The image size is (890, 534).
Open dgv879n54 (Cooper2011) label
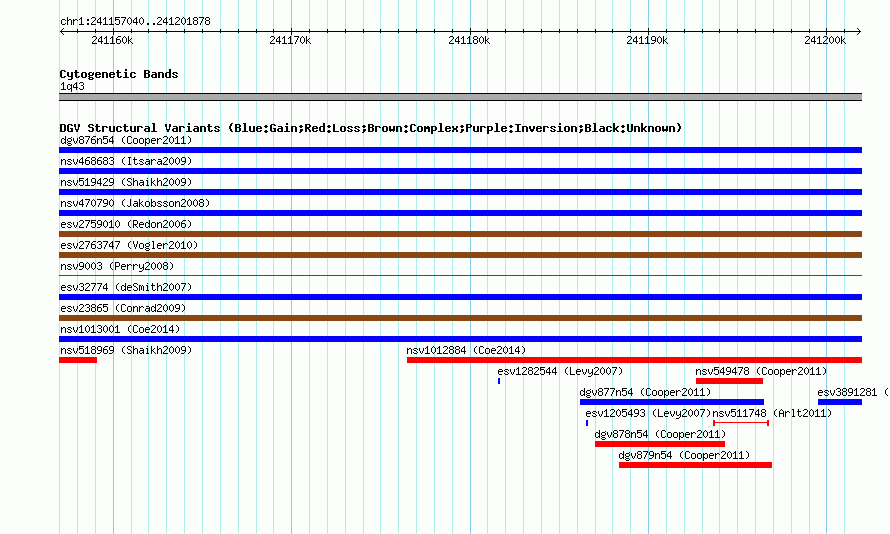coord(684,455)
